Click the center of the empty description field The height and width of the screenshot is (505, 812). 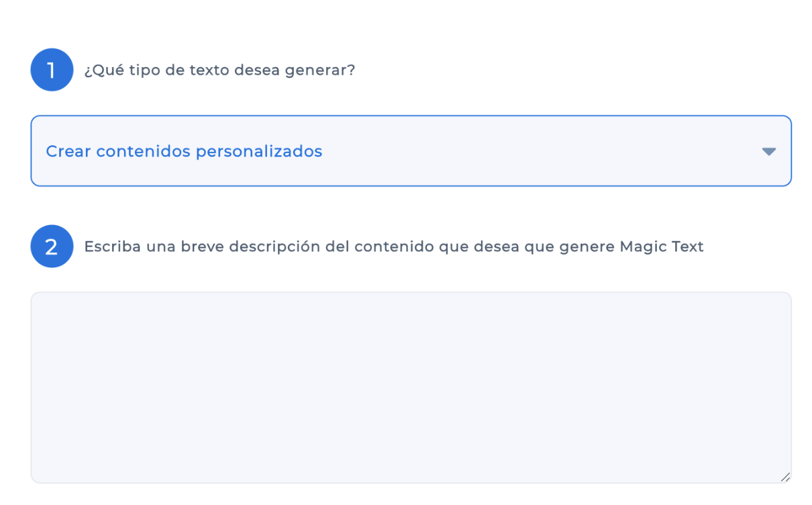[x=411, y=387]
